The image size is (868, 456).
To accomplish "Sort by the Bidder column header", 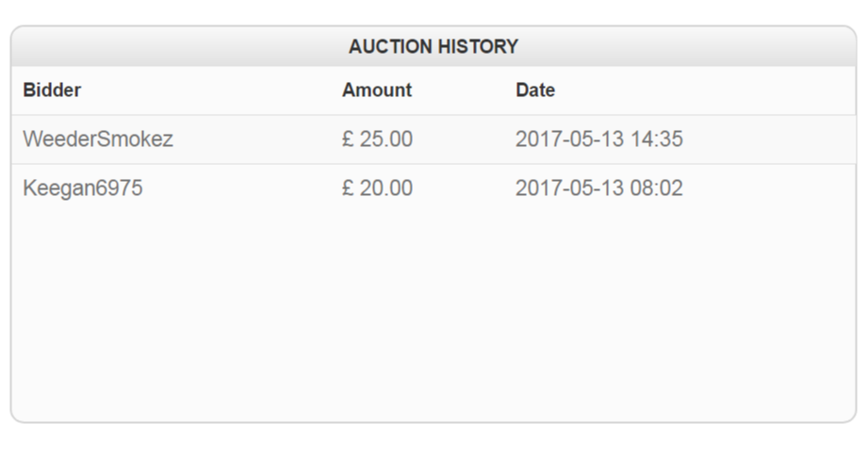I will (x=52, y=90).
